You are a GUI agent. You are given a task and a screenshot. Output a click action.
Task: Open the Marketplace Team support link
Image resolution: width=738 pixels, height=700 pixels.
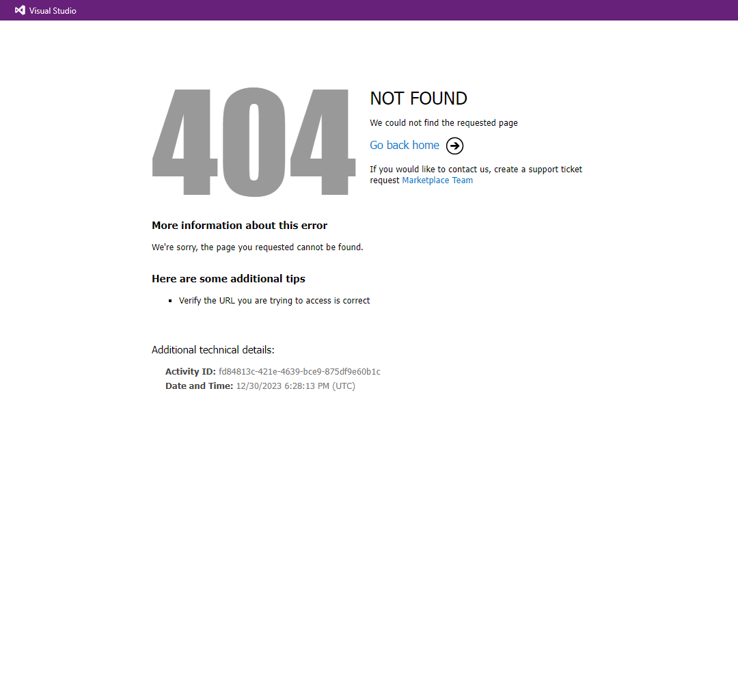(x=437, y=180)
